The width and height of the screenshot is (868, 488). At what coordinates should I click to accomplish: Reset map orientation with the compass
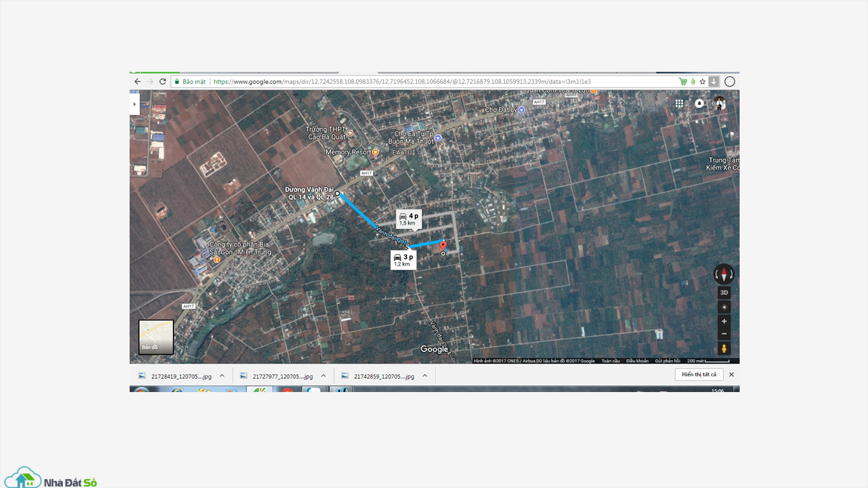click(724, 274)
